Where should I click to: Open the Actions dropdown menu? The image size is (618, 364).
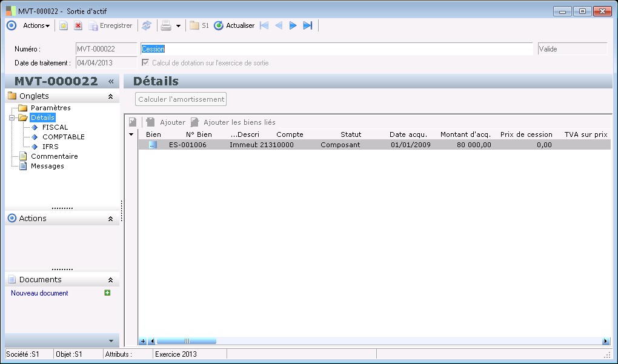pyautogui.click(x=36, y=25)
